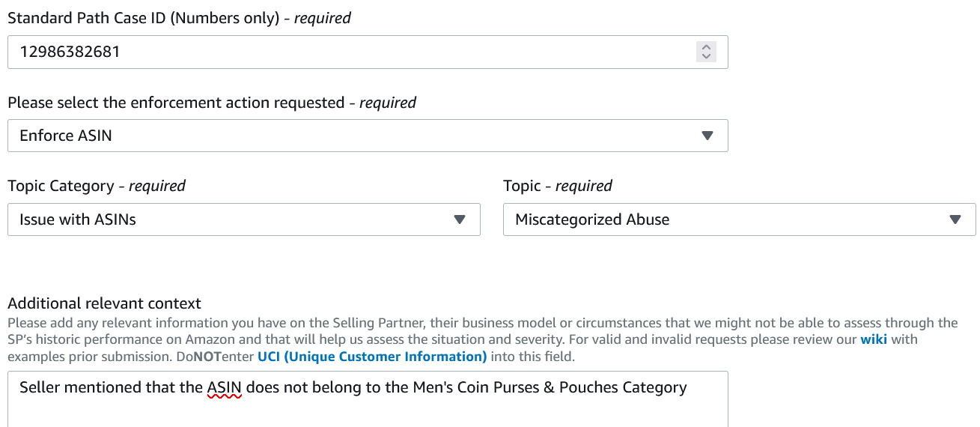Open the Topic Category dropdown showing Issue with ASINs

coord(244,219)
